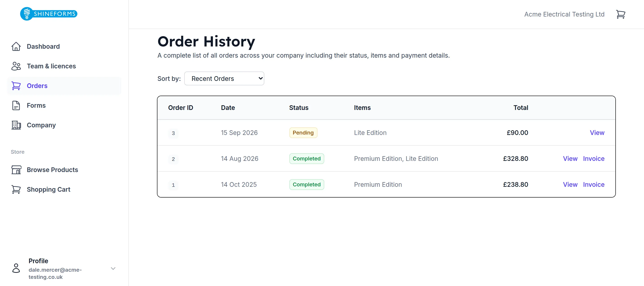
Task: Click the £328.80 total cell
Action: point(515,159)
